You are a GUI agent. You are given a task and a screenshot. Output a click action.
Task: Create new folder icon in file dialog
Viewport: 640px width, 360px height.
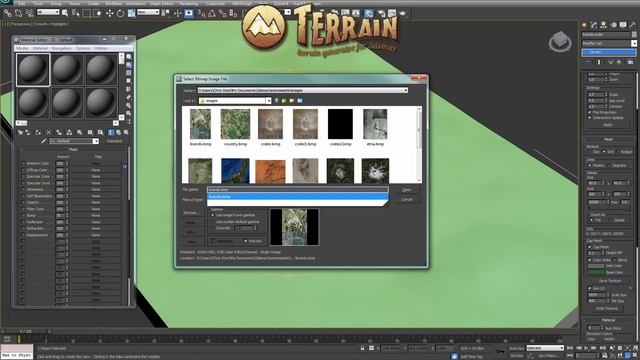tap(292, 100)
